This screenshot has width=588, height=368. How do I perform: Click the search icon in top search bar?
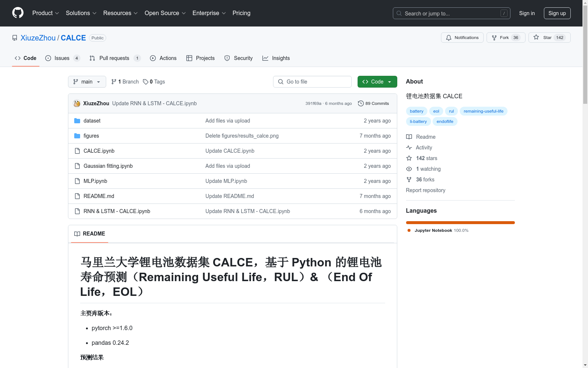399,13
